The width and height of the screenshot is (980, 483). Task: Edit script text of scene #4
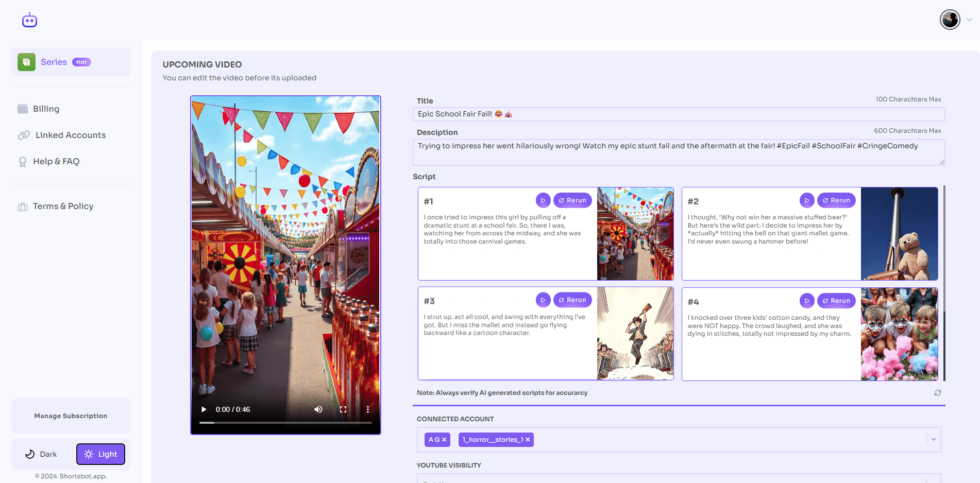(x=770, y=326)
